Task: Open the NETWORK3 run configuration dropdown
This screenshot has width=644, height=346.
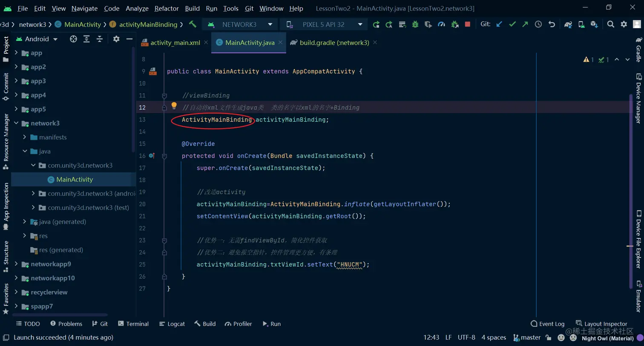Action: click(x=241, y=24)
